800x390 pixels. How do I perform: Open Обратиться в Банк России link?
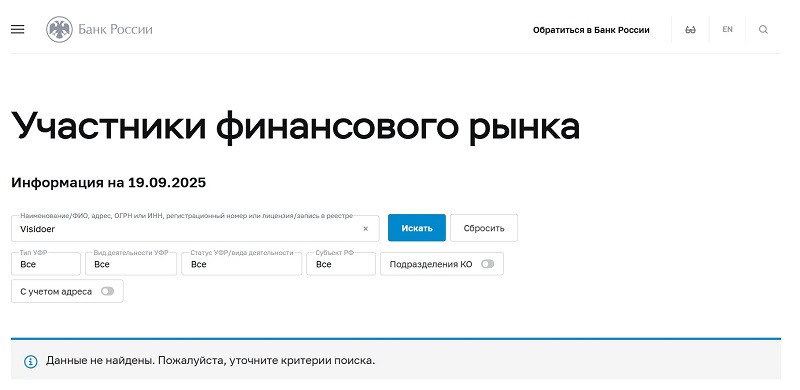coord(591,30)
